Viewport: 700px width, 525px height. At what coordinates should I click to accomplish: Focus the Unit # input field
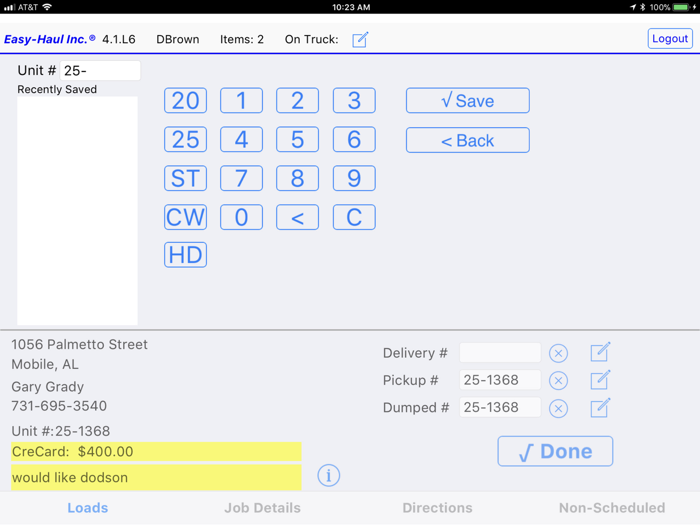100,71
